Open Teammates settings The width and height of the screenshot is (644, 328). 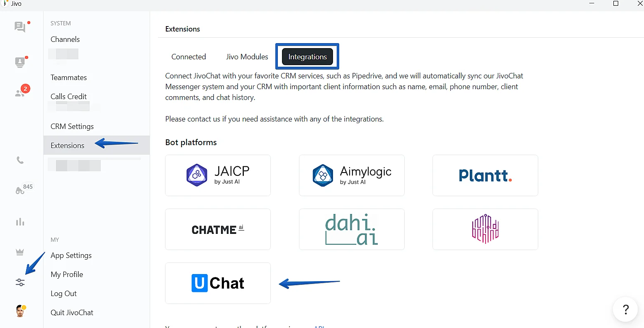tap(69, 78)
